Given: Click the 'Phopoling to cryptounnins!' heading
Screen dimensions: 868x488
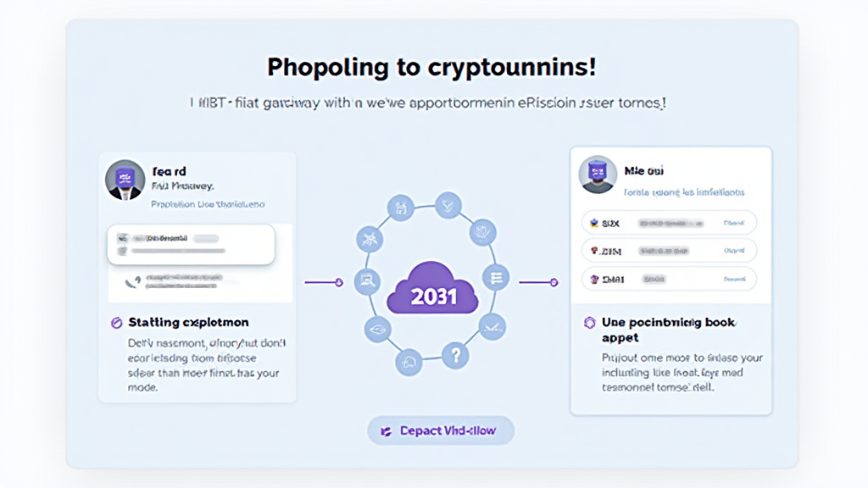Looking at the screenshot, I should point(432,67).
